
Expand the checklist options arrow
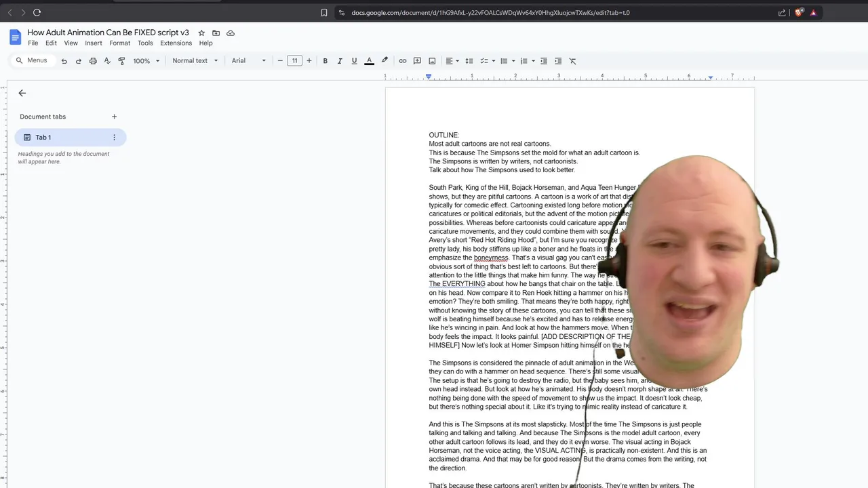pos(493,61)
